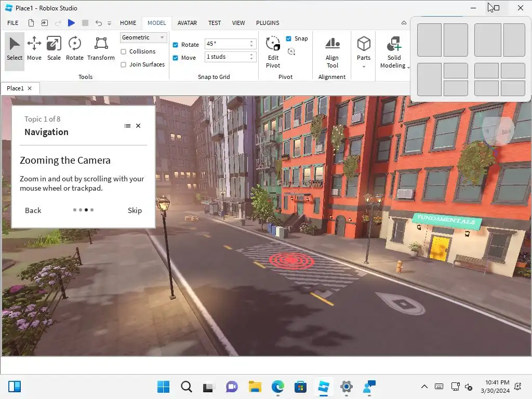Click the 1 studs input field
This screenshot has width=532, height=399.
[x=227, y=57]
